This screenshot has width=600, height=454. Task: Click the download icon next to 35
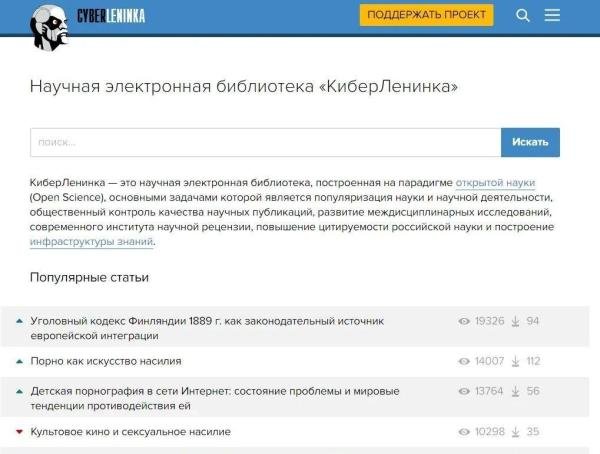[515, 432]
